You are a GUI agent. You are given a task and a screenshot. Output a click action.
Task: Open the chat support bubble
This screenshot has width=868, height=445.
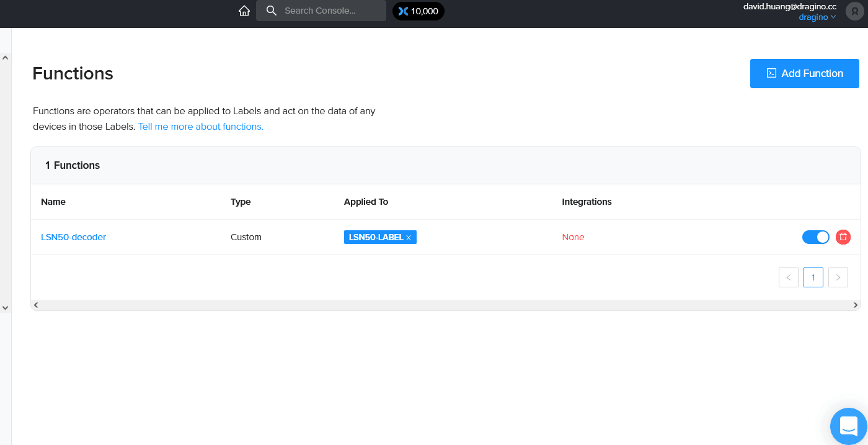point(849,426)
